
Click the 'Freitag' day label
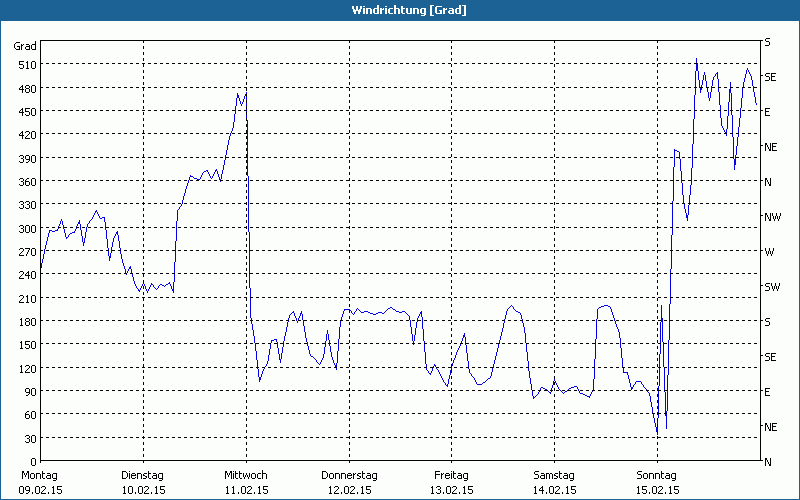pyautogui.click(x=452, y=476)
